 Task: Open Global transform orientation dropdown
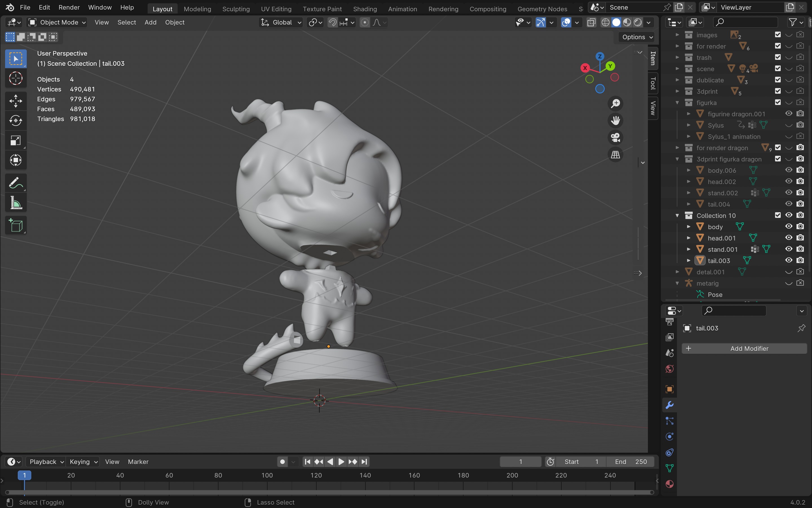(x=281, y=23)
